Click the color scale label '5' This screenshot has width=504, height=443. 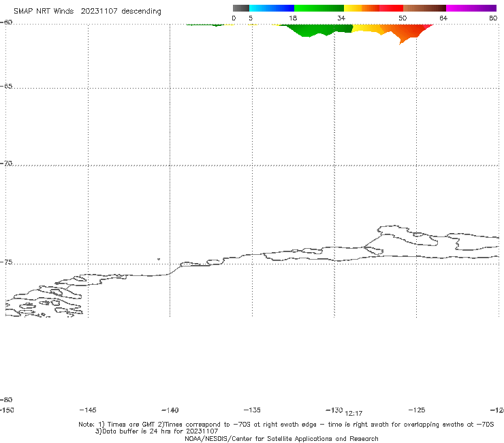tap(251, 18)
